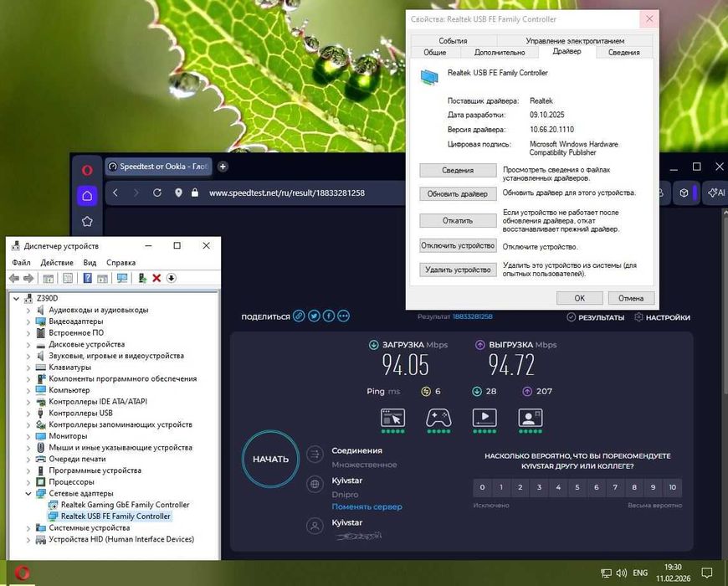Click video streaming quality icon
The height and width of the screenshot is (586, 728).
coord(484,418)
